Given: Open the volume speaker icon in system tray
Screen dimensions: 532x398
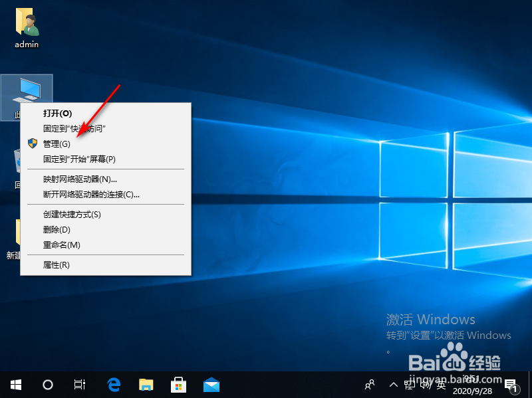Looking at the screenshot, I should (x=426, y=384).
